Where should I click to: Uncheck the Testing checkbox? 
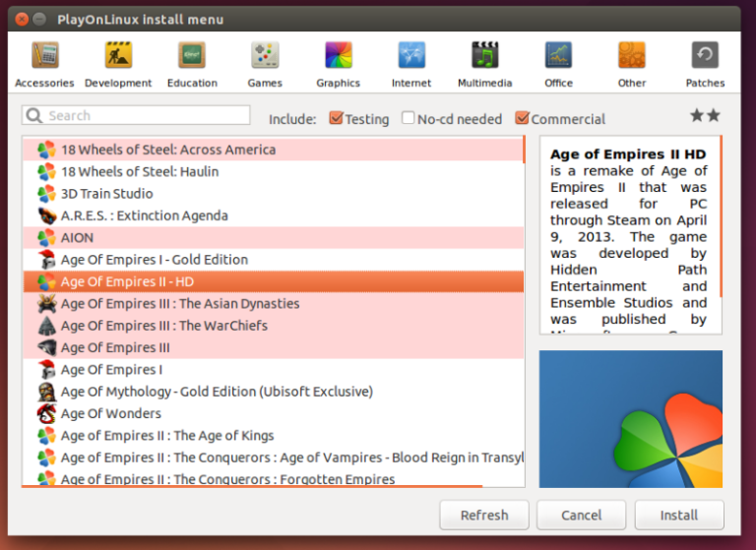coord(336,118)
